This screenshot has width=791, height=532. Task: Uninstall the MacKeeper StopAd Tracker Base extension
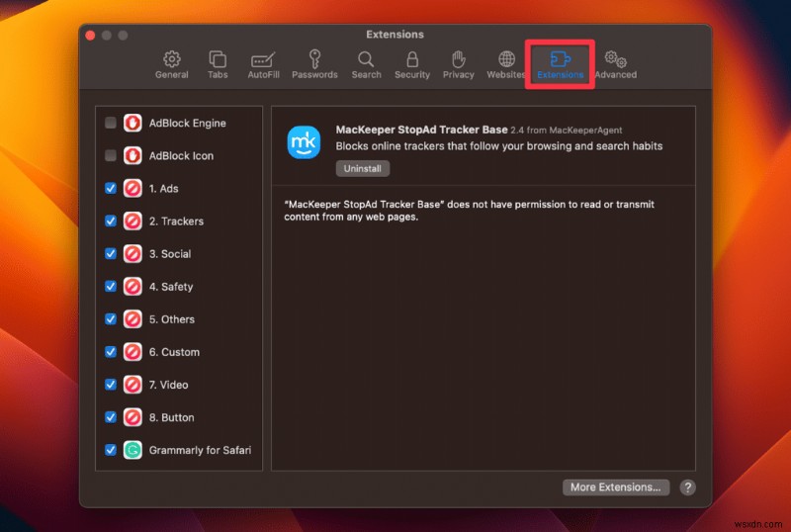point(362,168)
